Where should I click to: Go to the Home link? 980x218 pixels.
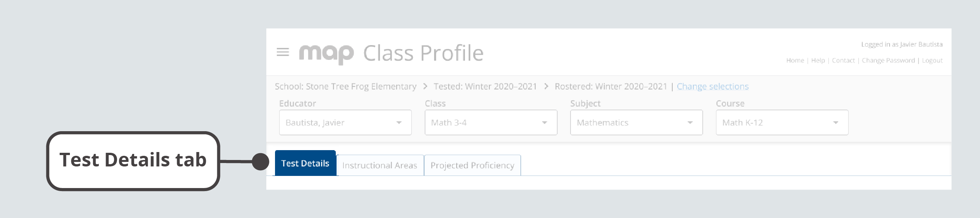tap(795, 60)
